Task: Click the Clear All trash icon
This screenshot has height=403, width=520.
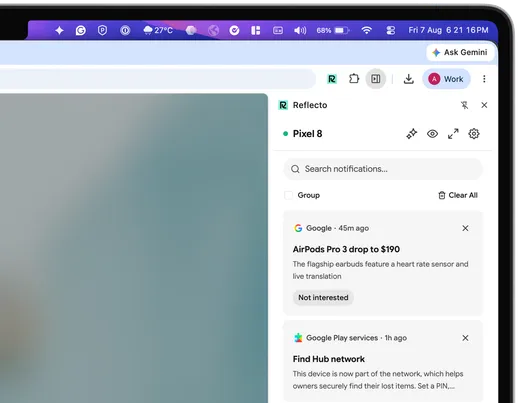Action: [x=442, y=195]
